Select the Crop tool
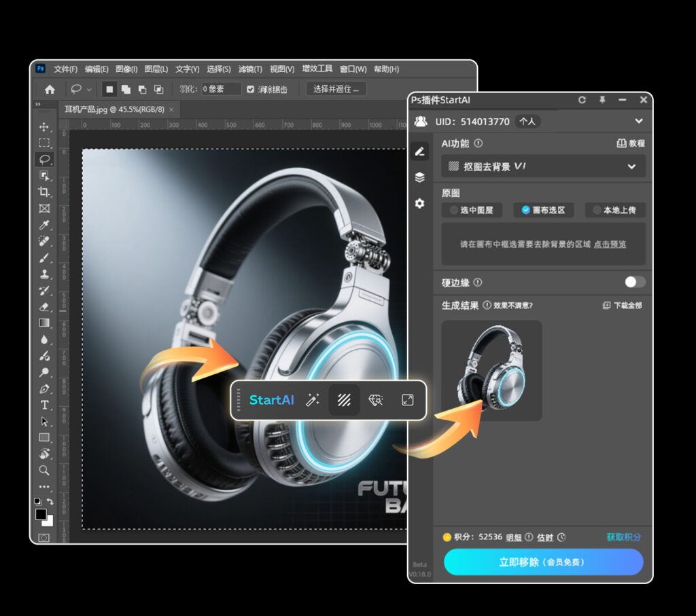Screen dimensions: 696x616 [x=44, y=192]
